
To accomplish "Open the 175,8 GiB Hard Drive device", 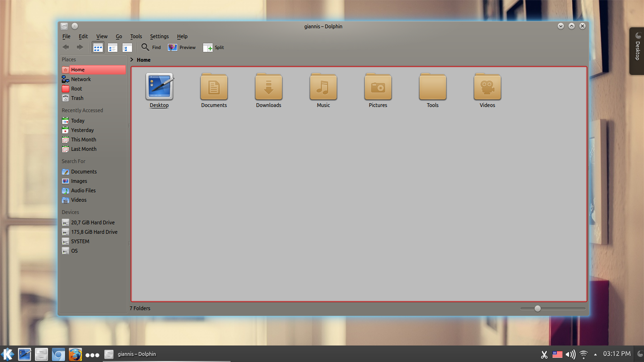I will pos(93,232).
